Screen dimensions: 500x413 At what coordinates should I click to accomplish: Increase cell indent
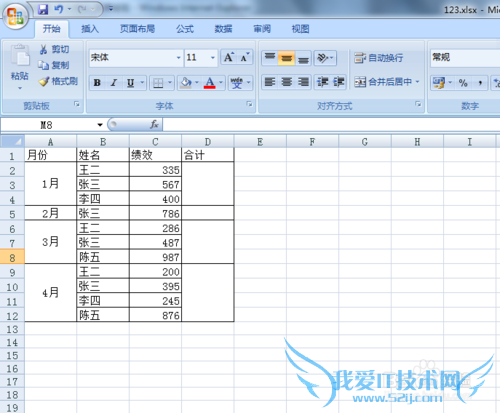[x=339, y=82]
